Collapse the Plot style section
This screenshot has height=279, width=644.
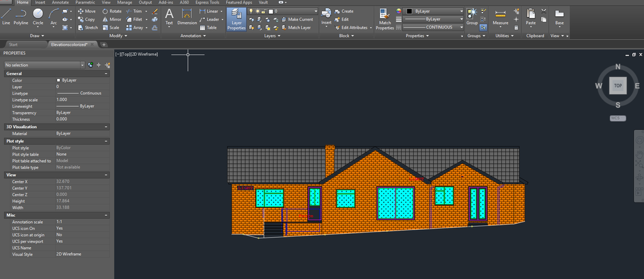coord(106,141)
